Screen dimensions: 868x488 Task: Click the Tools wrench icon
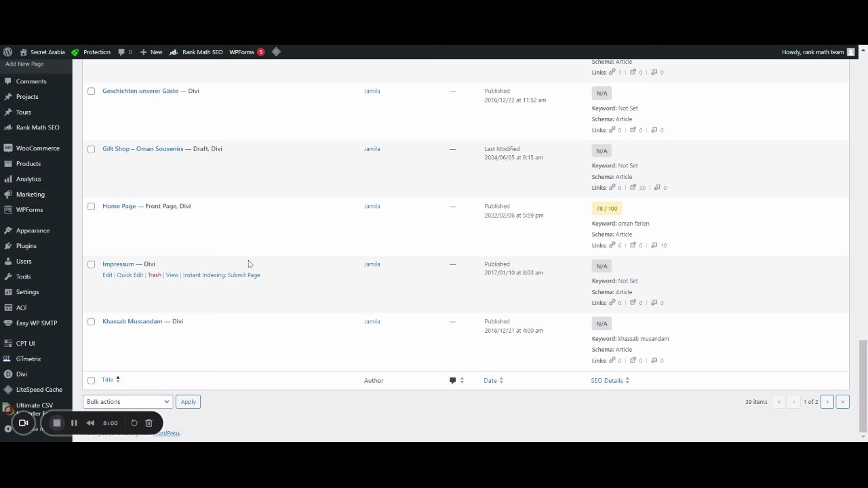tap(8, 277)
